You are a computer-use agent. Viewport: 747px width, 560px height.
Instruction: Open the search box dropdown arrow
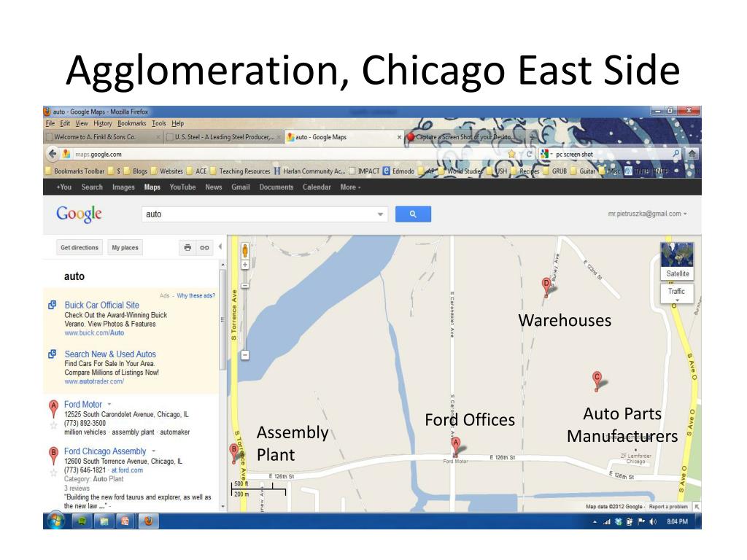380,214
